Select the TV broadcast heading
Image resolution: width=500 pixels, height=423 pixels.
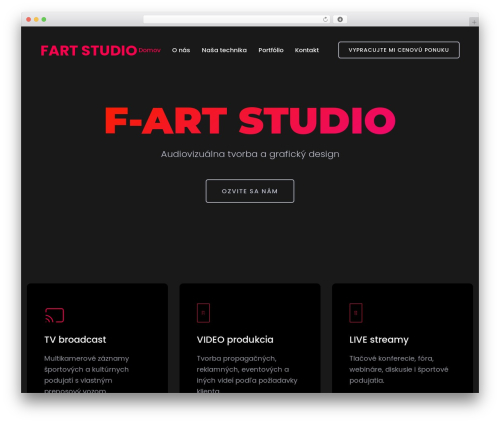point(75,340)
